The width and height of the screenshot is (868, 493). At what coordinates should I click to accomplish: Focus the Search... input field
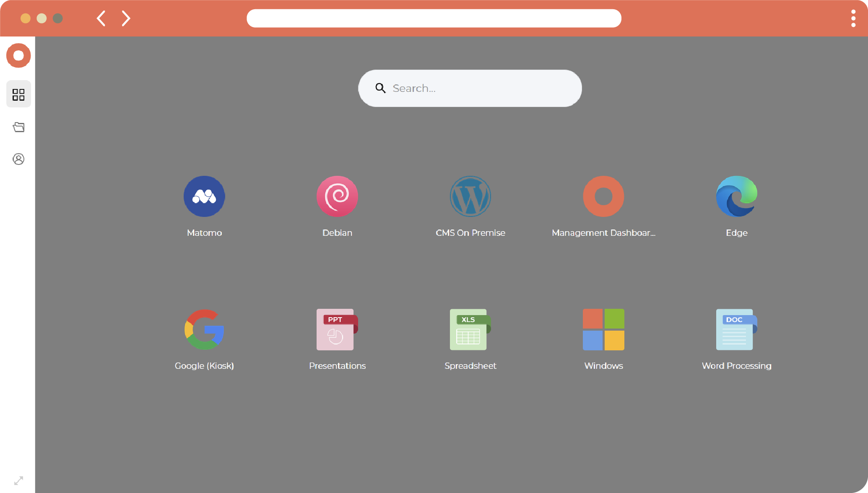470,88
